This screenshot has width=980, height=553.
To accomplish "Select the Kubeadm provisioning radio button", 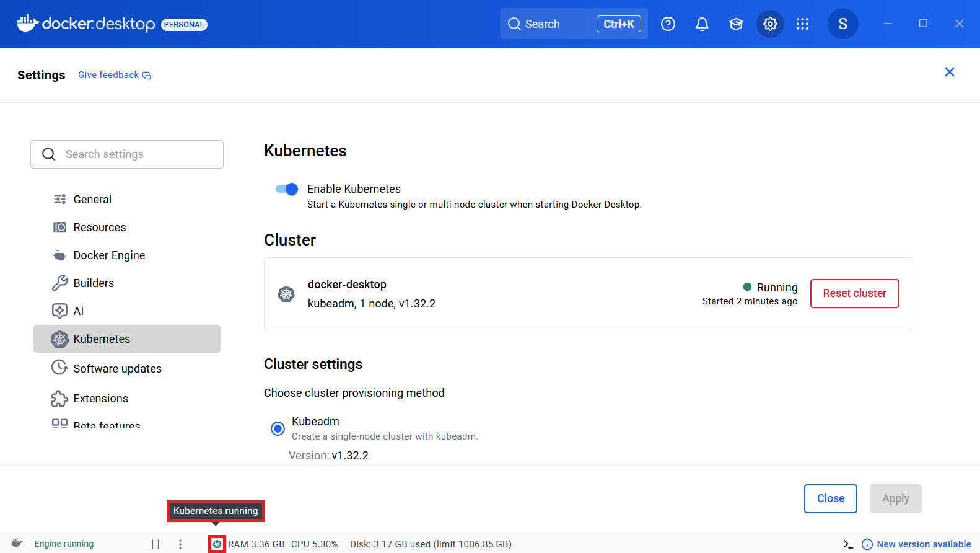I will pos(278,428).
